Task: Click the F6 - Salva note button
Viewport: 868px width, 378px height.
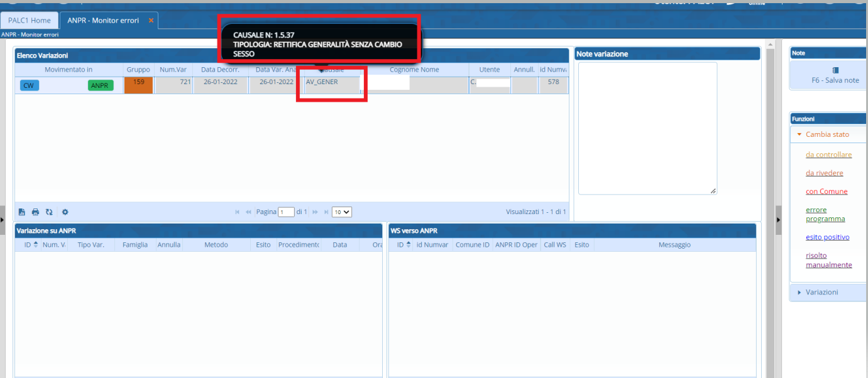Action: (x=835, y=75)
